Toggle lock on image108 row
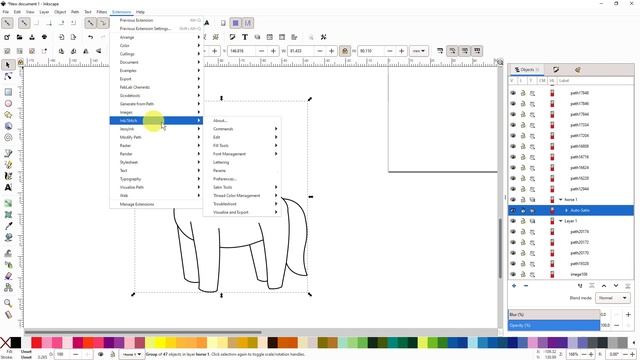640x360 pixels. tap(523, 274)
